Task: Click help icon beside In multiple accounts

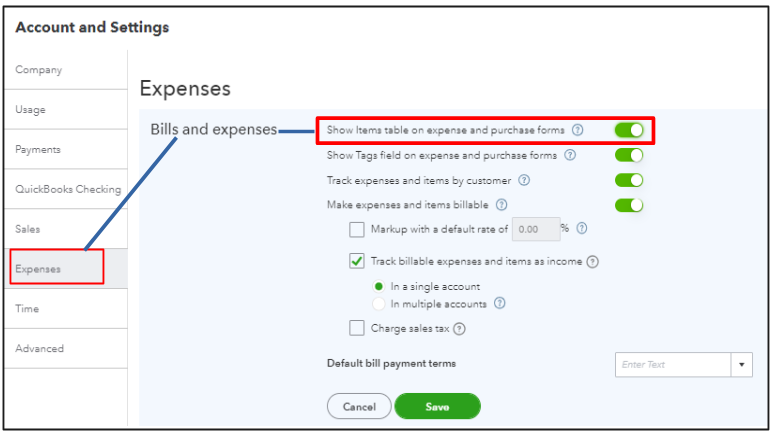Action: [499, 303]
